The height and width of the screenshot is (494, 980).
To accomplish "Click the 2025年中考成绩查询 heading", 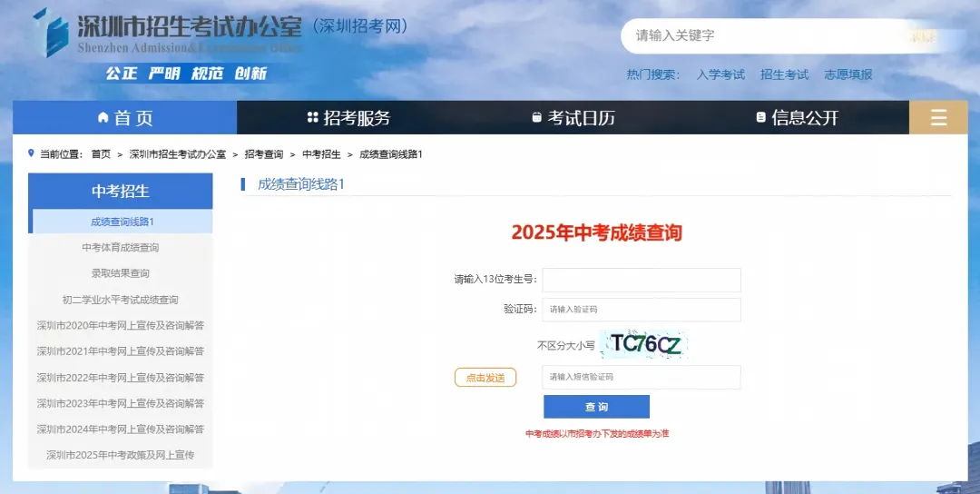I will click(596, 232).
